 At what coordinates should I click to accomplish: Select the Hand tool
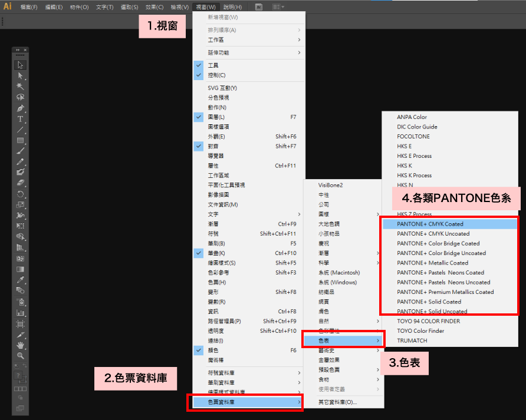[20, 345]
